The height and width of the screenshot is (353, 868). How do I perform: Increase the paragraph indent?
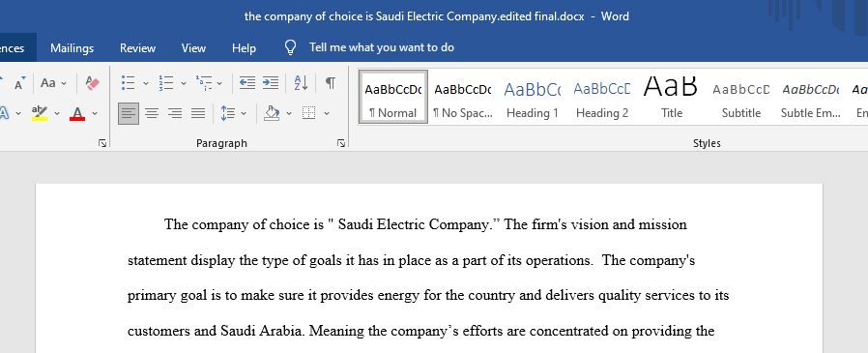click(270, 83)
